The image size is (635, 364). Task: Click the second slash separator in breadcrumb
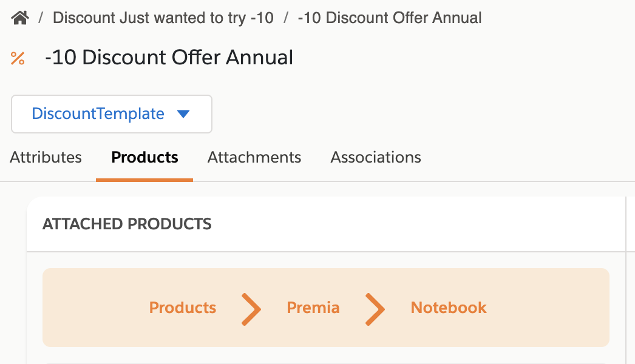286,18
